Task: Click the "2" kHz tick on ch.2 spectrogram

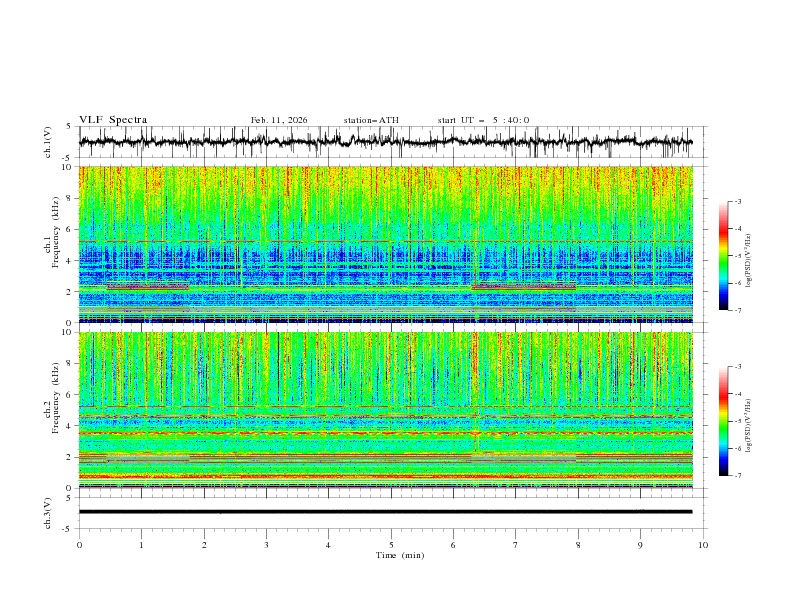Action: (x=70, y=457)
